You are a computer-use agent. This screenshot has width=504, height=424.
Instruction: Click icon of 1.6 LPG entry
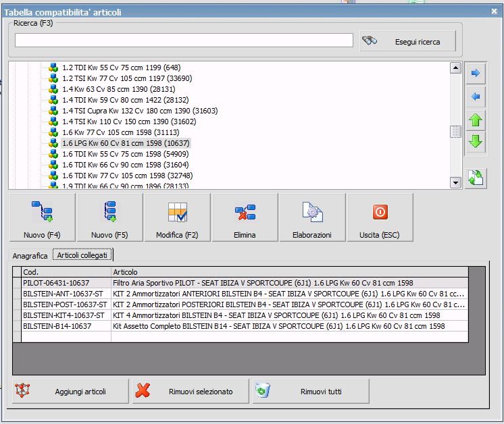(53, 143)
